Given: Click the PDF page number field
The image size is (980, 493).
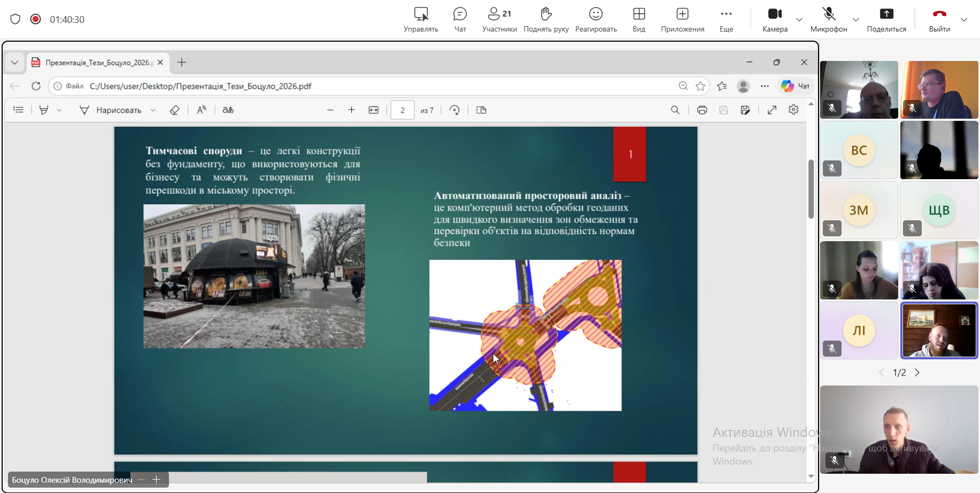Looking at the screenshot, I should pos(402,110).
